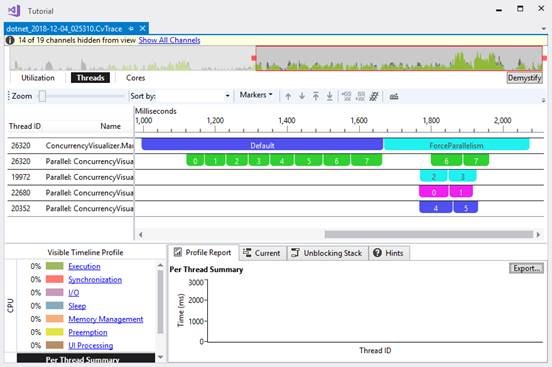The height and width of the screenshot is (367, 552).
Task: Open the Synchronization profile link
Action: [95, 280]
